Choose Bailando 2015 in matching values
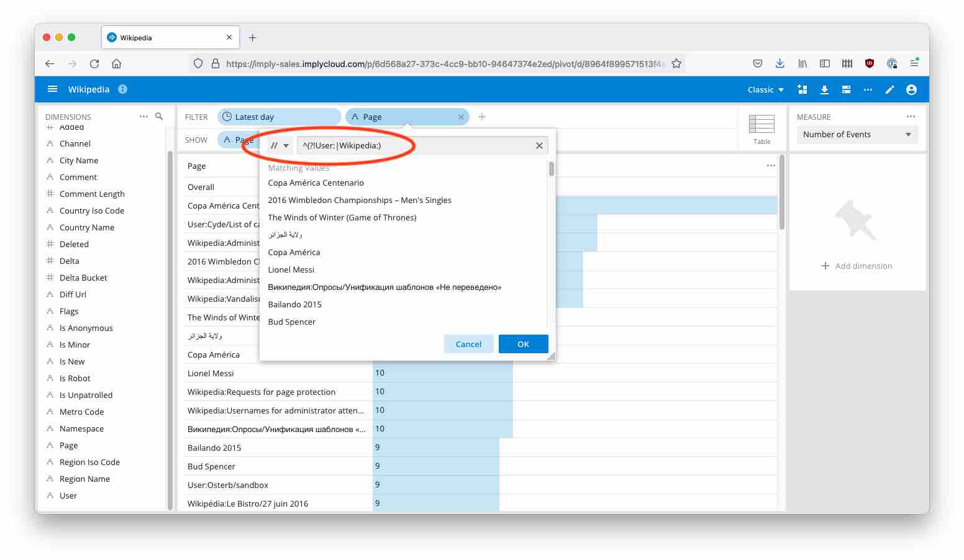The height and width of the screenshot is (560, 964). [295, 304]
